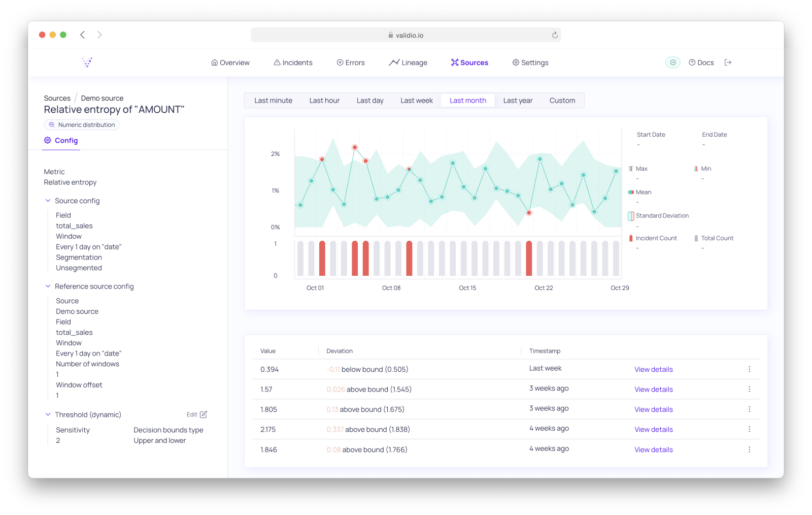
Task: Click the Demo source breadcrumb link
Action: [x=102, y=98]
